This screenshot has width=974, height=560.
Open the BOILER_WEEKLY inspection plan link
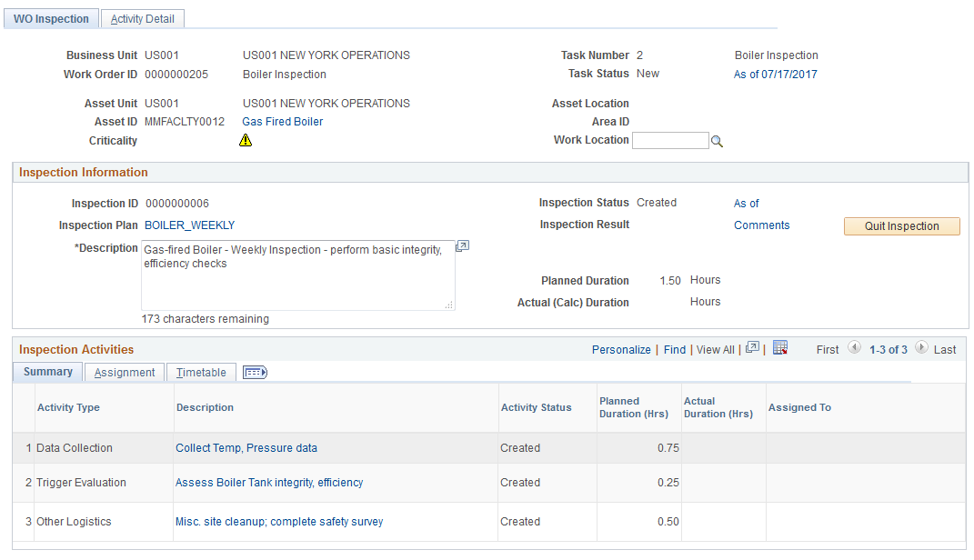(x=189, y=225)
